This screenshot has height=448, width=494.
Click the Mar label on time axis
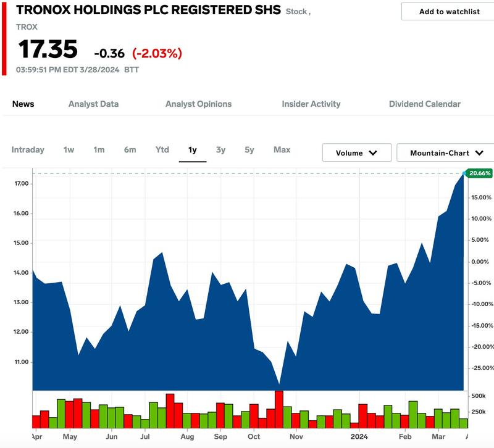tap(438, 437)
